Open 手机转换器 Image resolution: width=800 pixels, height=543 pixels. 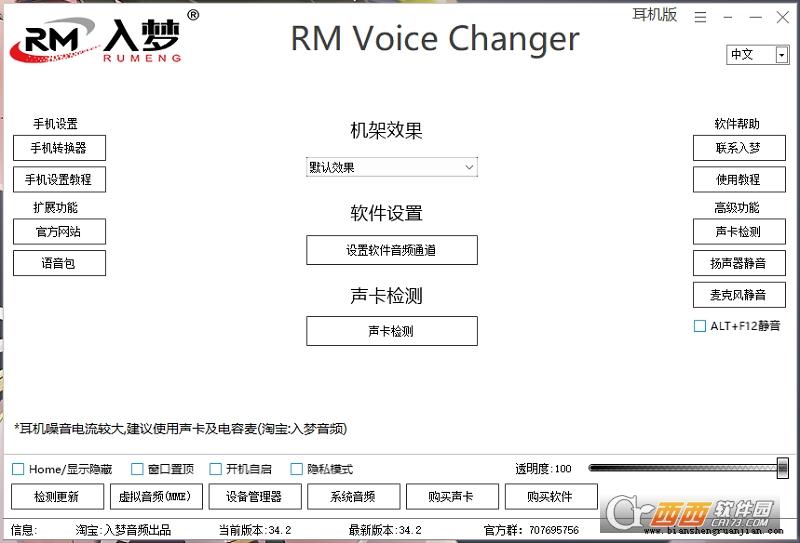click(x=59, y=148)
